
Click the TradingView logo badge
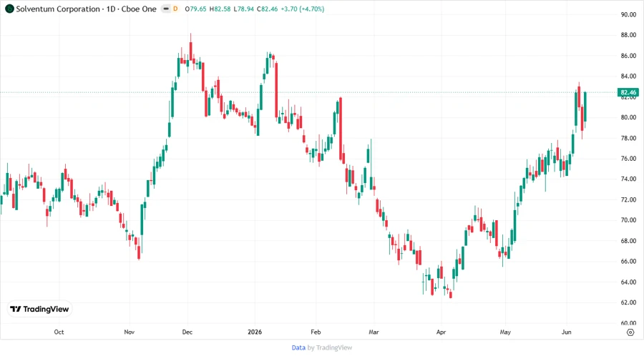click(39, 309)
